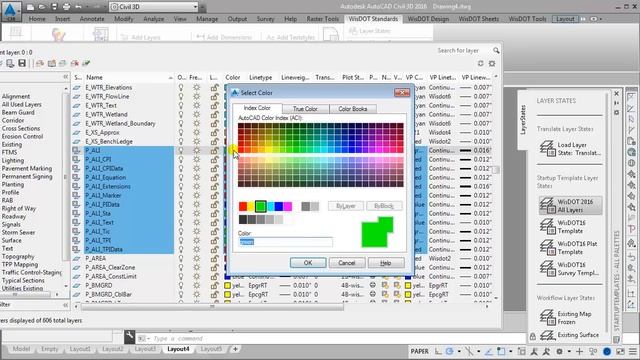640x360 pixels.
Task: Toggle lock icon for E_WTR_Wetland layer
Action: 214,114
